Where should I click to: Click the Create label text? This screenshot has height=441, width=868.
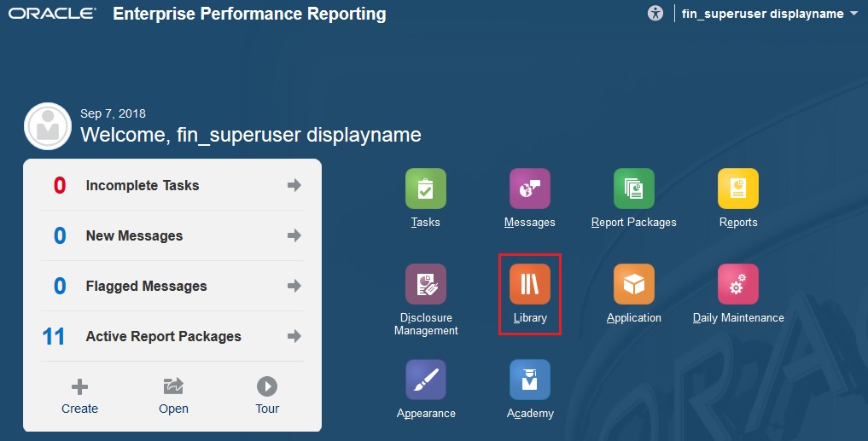click(79, 409)
